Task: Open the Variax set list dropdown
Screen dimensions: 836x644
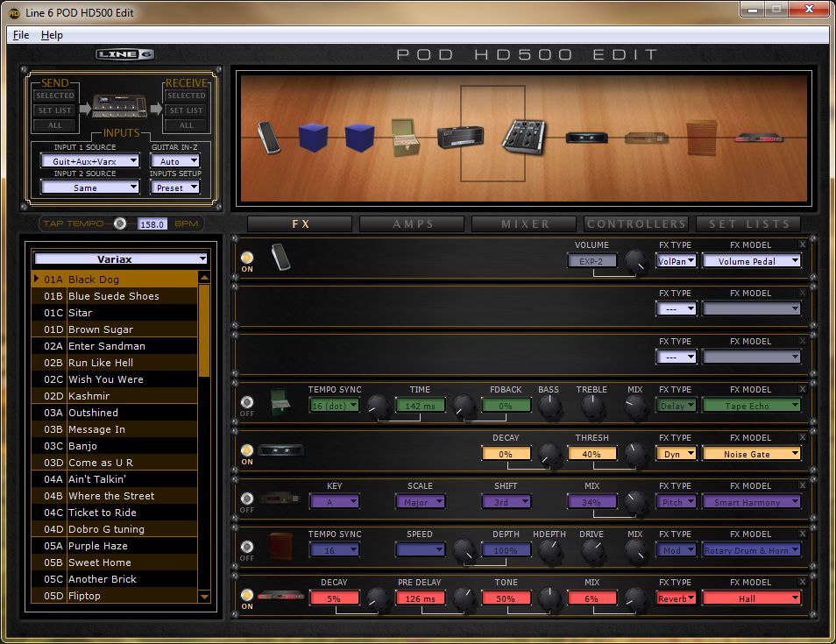Action: tap(121, 258)
